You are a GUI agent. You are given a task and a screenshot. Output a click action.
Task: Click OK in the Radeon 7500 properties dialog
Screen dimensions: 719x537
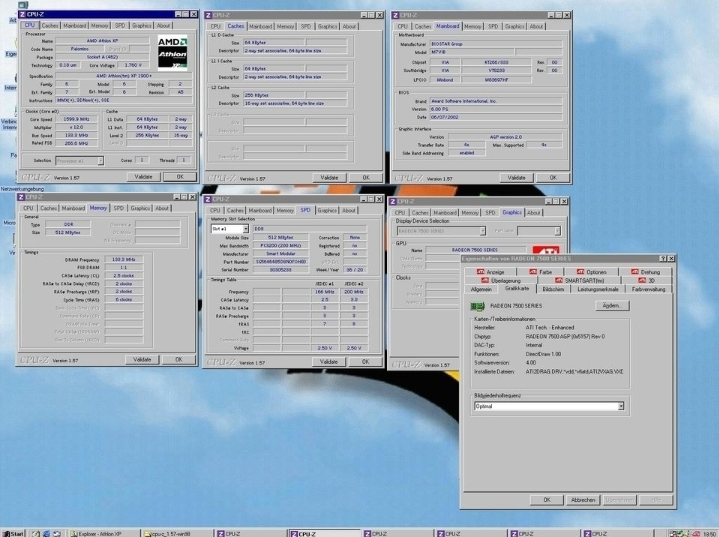(x=547, y=500)
